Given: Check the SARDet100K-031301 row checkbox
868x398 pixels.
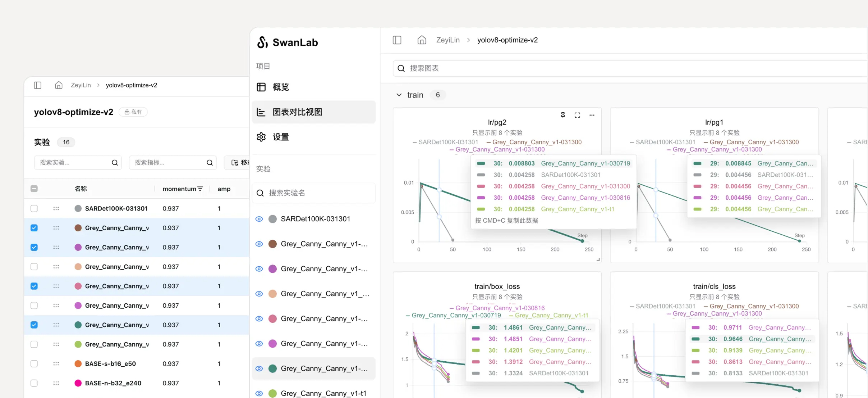Looking at the screenshot, I should coord(34,208).
